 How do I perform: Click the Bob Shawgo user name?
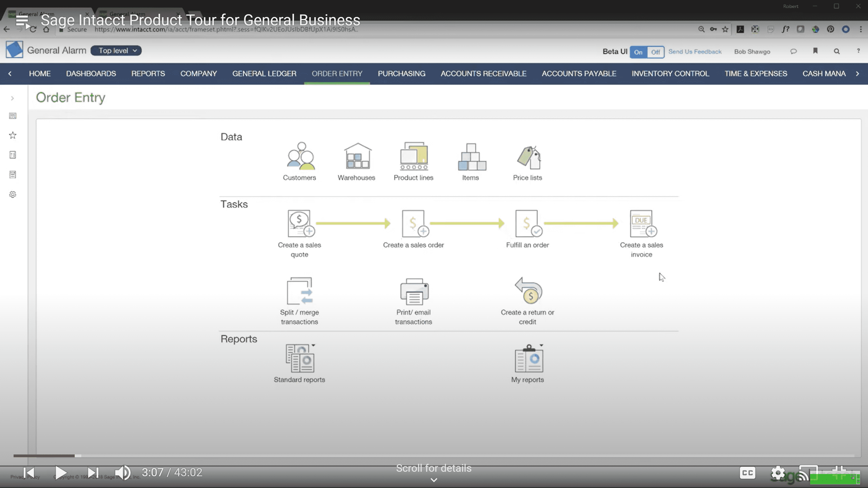pyautogui.click(x=752, y=52)
